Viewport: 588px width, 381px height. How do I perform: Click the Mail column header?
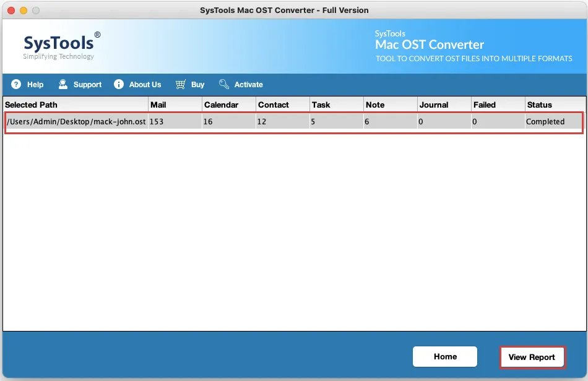(x=175, y=105)
